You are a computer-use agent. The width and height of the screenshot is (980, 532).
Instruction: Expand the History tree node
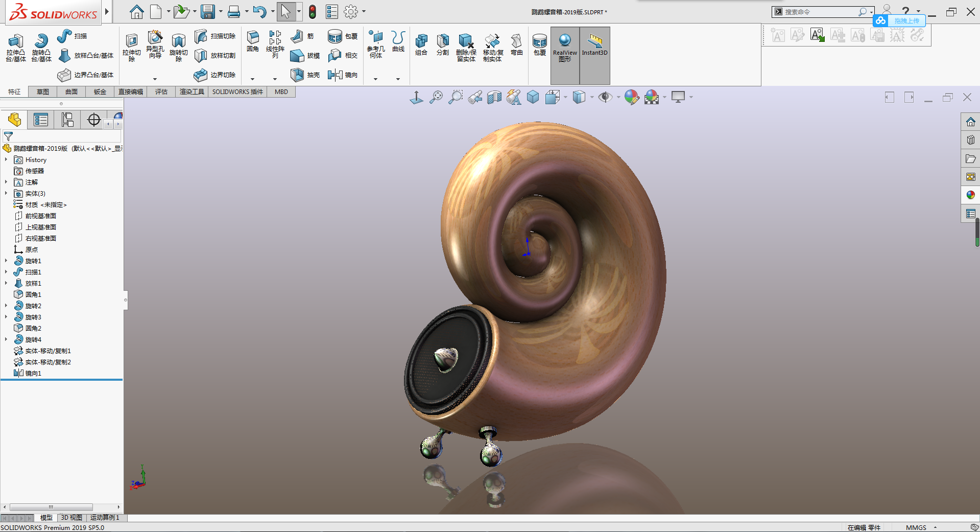6,160
